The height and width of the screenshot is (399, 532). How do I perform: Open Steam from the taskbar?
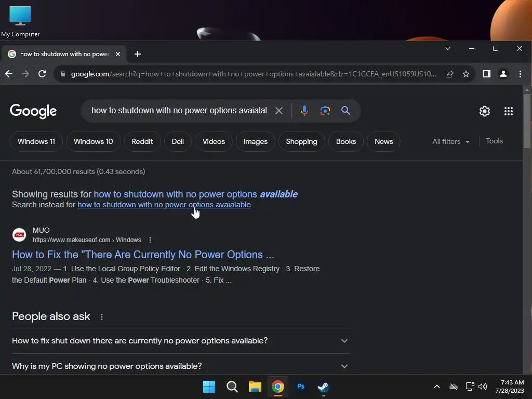323,387
